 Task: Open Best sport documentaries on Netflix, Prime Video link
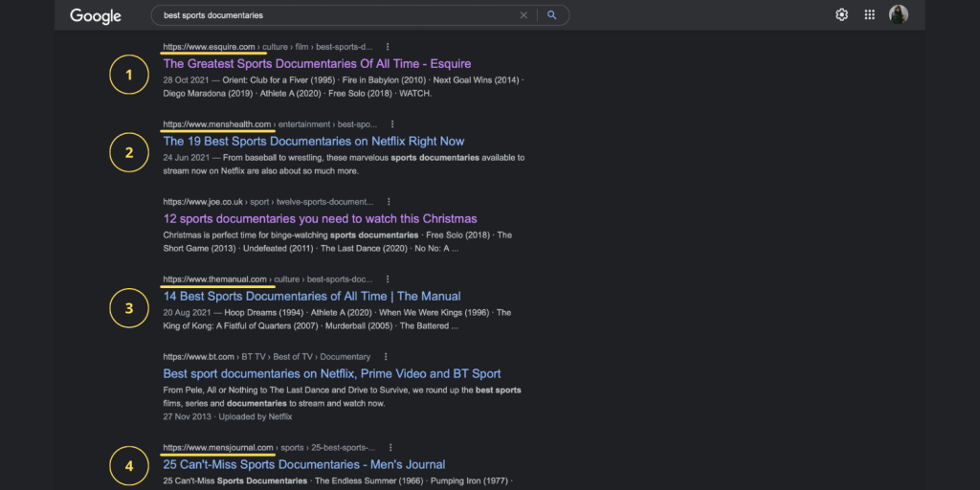tap(332, 374)
